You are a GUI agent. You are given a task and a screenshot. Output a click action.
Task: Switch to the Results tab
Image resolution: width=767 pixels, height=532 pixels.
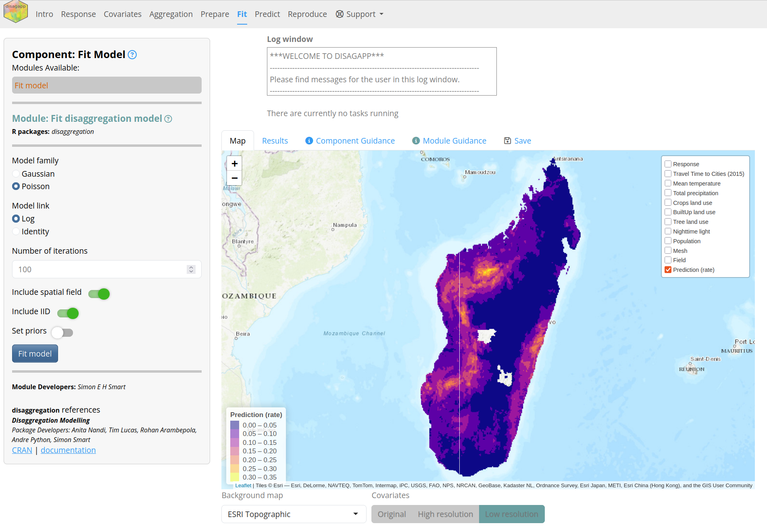[x=275, y=141]
